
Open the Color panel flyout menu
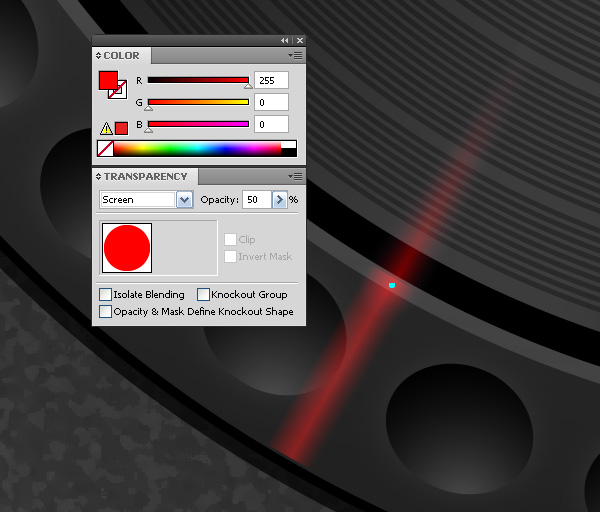[x=295, y=56]
